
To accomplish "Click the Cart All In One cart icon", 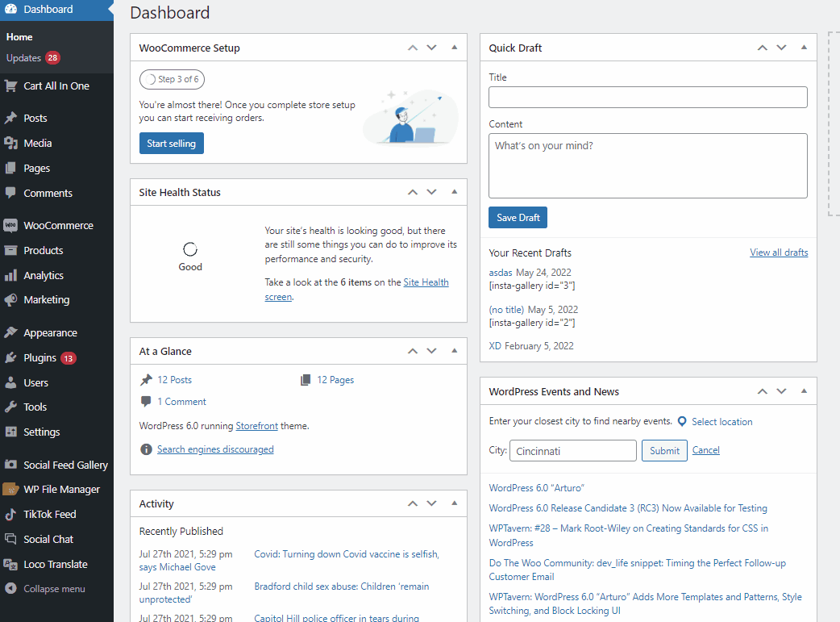I will coord(10,86).
